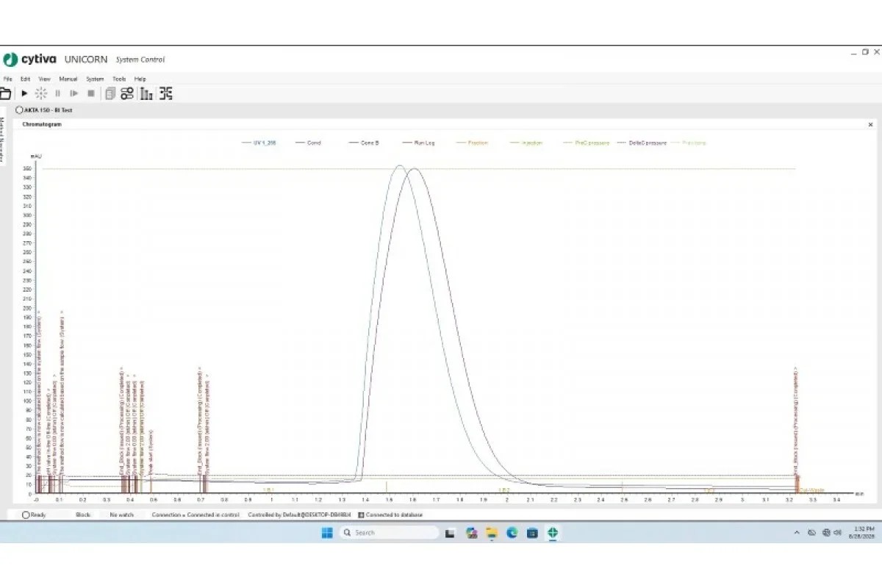The image size is (882, 588).
Task: Open the Windows Start menu
Action: coord(327,532)
